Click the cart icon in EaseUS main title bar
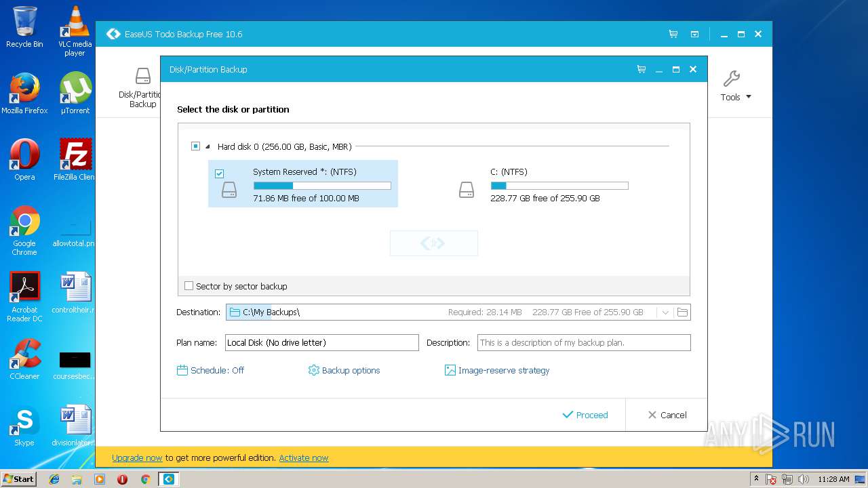This screenshot has width=868, height=488. (x=673, y=34)
